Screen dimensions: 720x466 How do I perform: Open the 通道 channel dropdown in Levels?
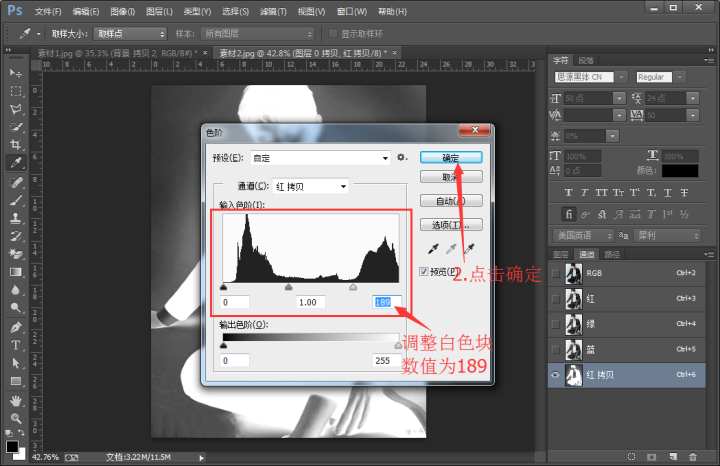310,186
